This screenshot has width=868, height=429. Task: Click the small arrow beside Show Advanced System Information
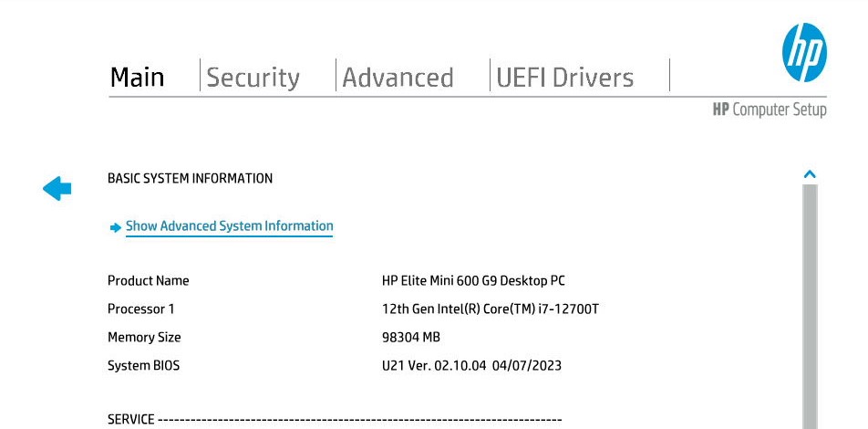[x=115, y=227]
